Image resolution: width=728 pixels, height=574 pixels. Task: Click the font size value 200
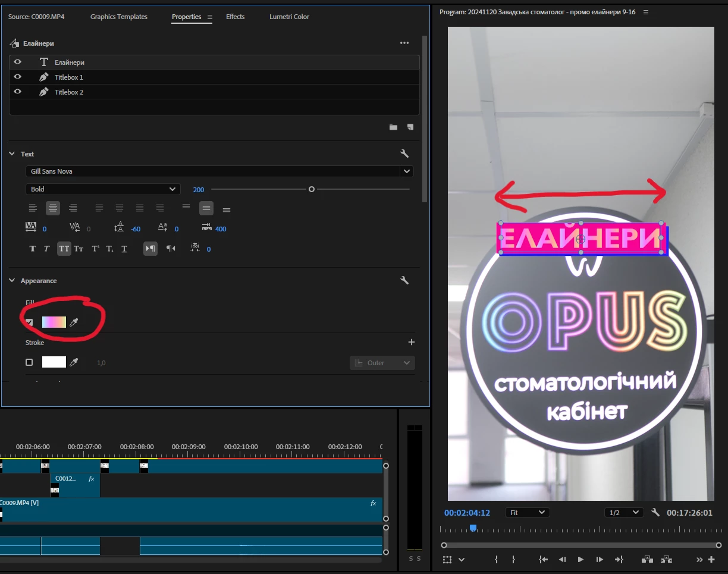coord(198,189)
